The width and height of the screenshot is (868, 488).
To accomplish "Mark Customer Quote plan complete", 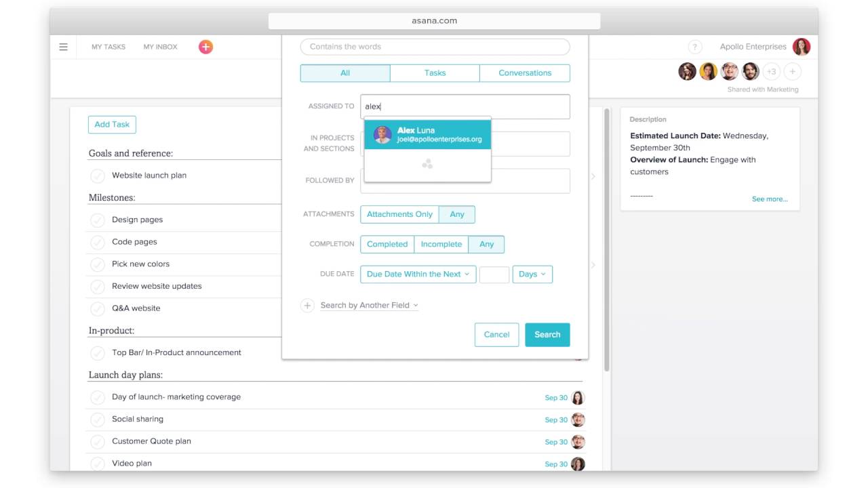I will click(x=98, y=441).
